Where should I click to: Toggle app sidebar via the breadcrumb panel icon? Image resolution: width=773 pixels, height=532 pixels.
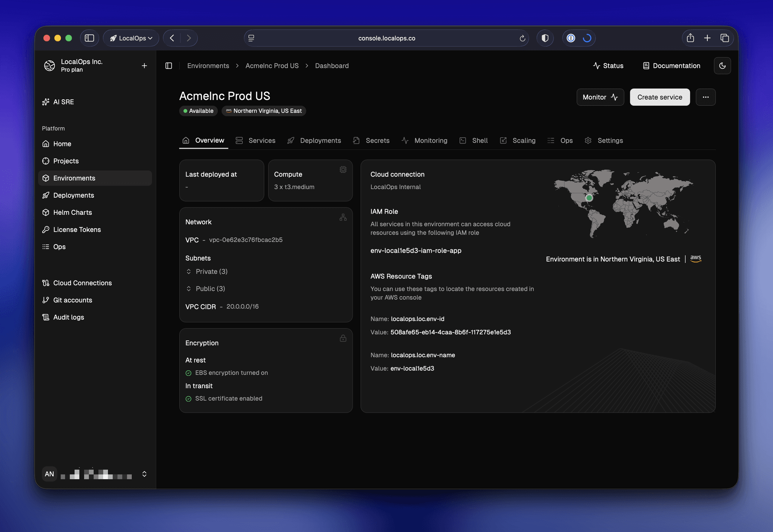click(x=169, y=66)
